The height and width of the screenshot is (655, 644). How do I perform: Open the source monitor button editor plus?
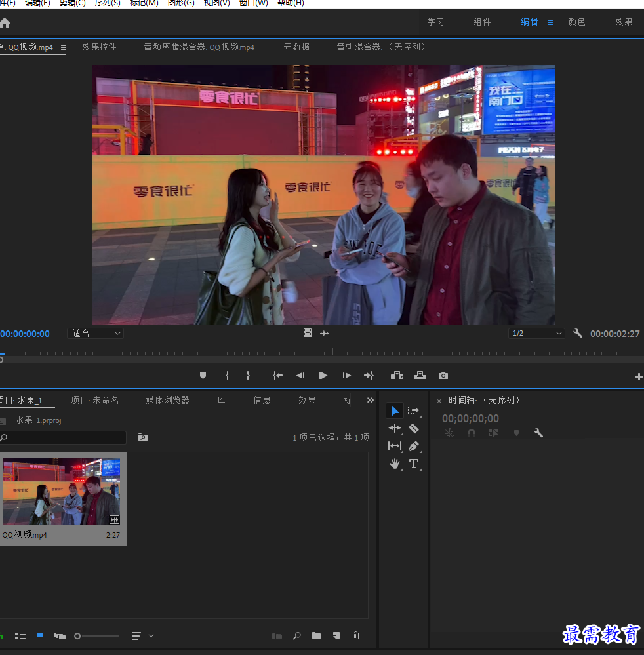tap(639, 377)
